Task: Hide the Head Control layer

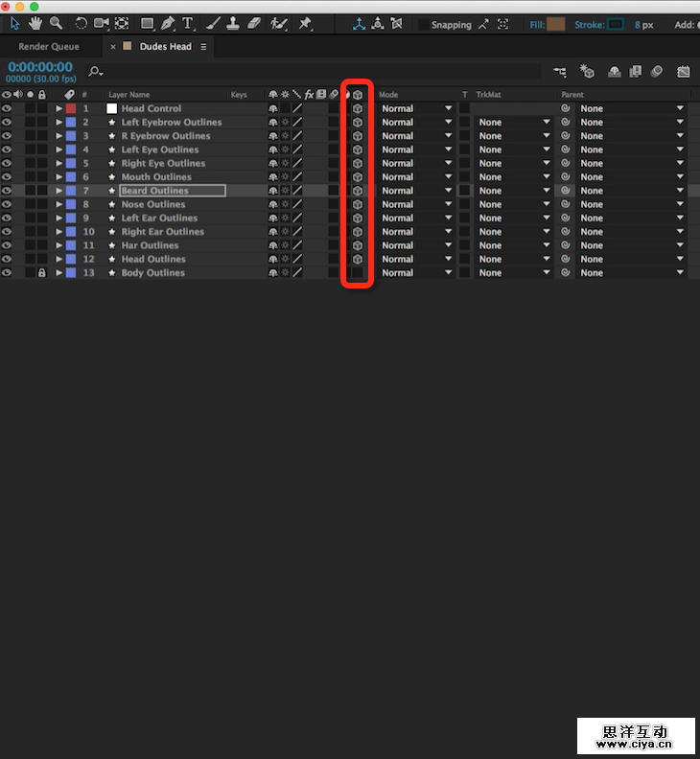Action: [7, 108]
